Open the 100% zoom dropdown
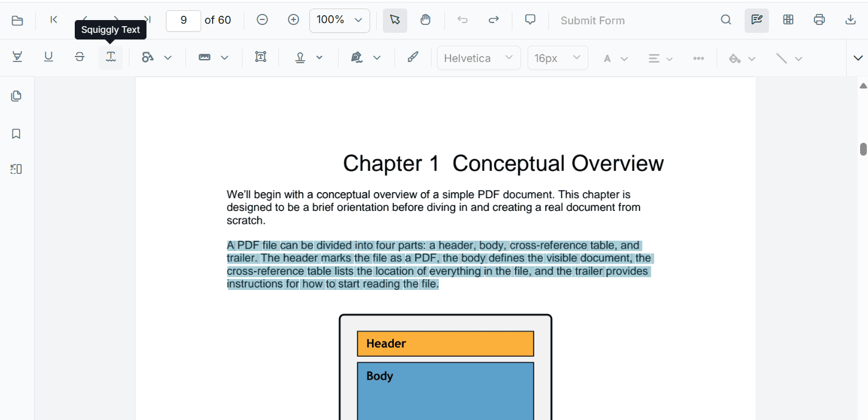 (x=340, y=20)
